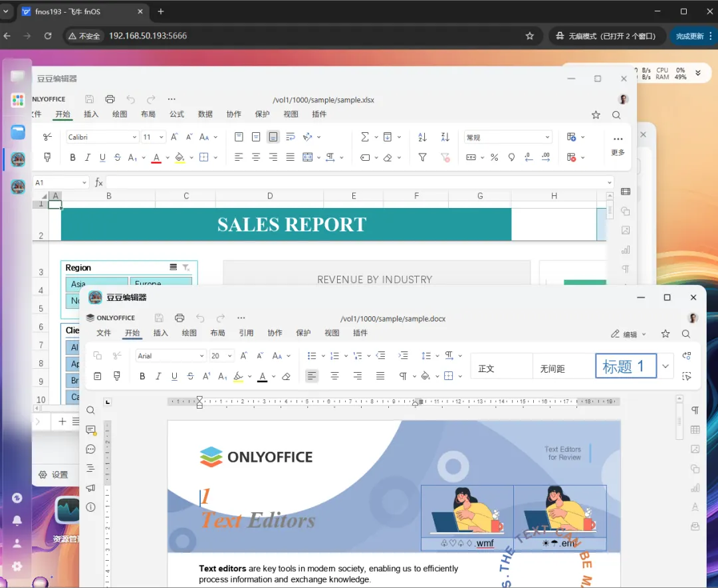The width and height of the screenshot is (718, 588).
Task: Open the chat panel in the document sidebar
Action: (x=90, y=449)
